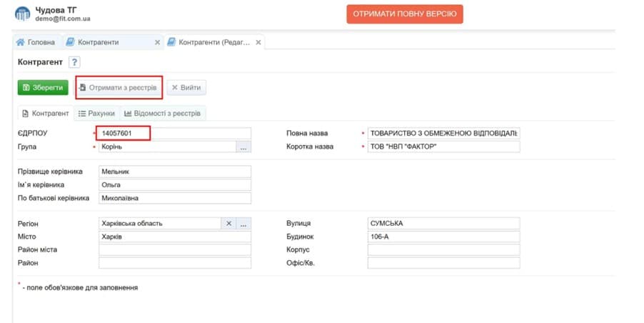Click the Чудова ТГ organization name

pos(56,10)
